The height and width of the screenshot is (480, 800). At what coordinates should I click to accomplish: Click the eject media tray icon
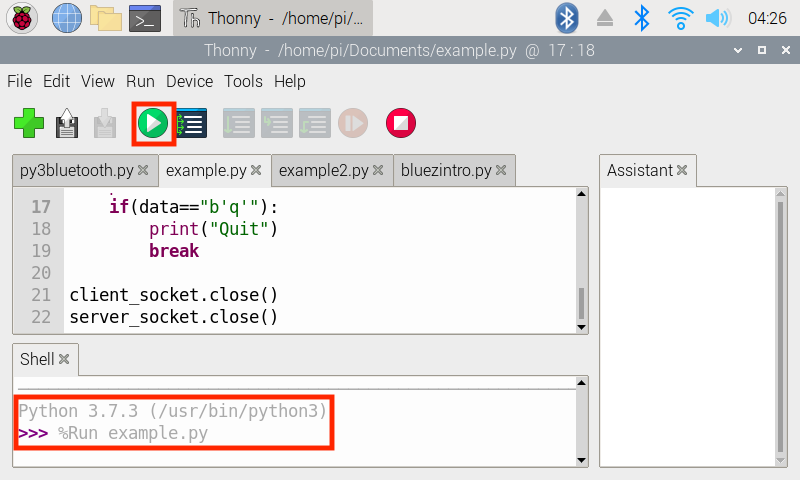coord(605,18)
